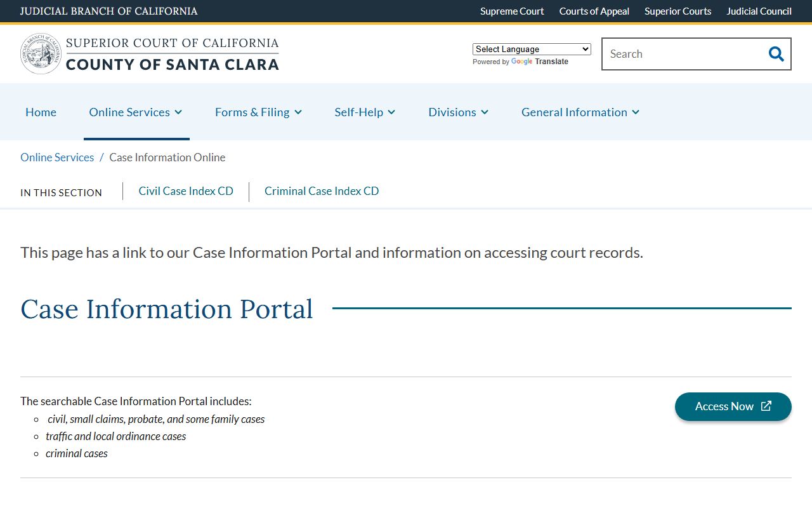Expand the Online Services menu
Image resolution: width=812 pixels, height=508 pixels.
(x=136, y=112)
